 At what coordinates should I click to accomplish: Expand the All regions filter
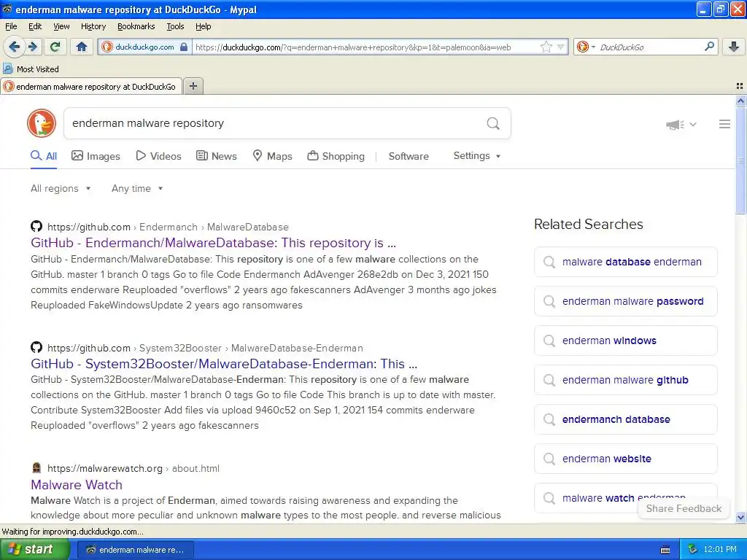[x=61, y=189]
